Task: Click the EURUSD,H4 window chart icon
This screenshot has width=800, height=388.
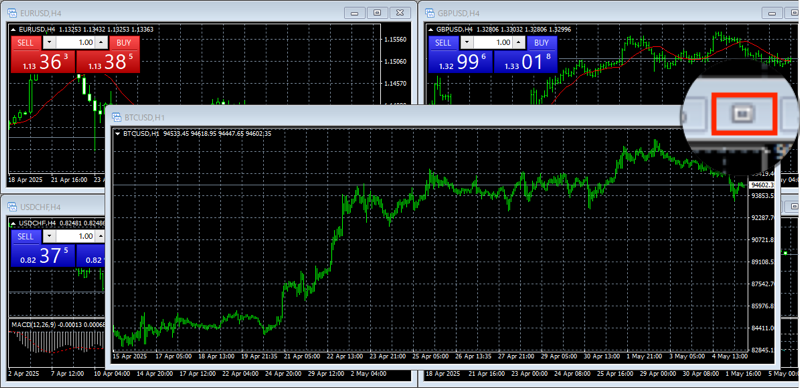Action: click(x=13, y=12)
